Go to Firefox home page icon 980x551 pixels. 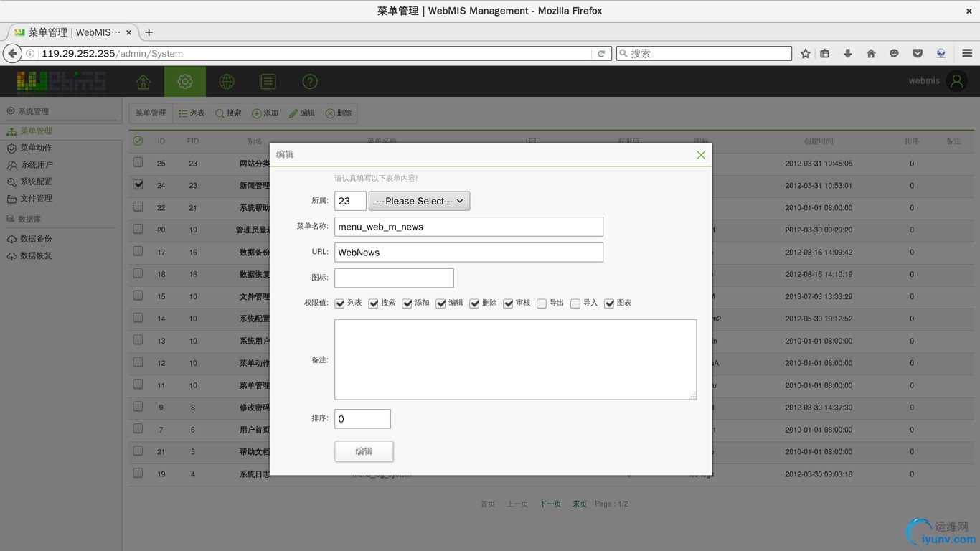click(871, 53)
